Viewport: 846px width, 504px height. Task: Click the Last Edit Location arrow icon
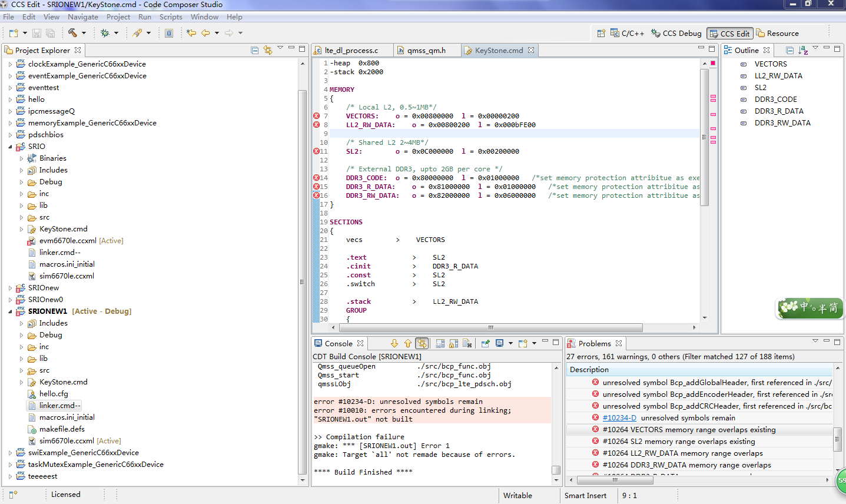pos(191,33)
